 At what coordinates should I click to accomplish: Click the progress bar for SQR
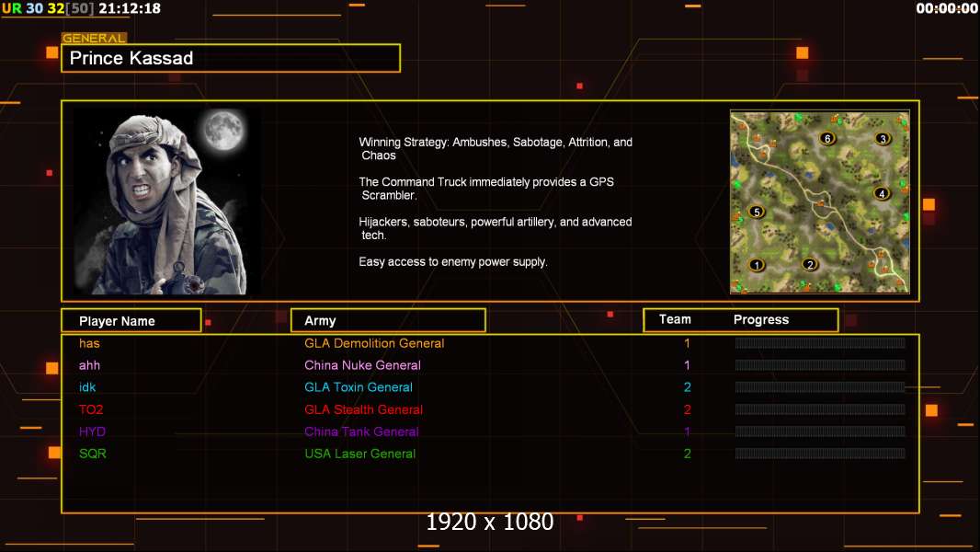click(820, 454)
